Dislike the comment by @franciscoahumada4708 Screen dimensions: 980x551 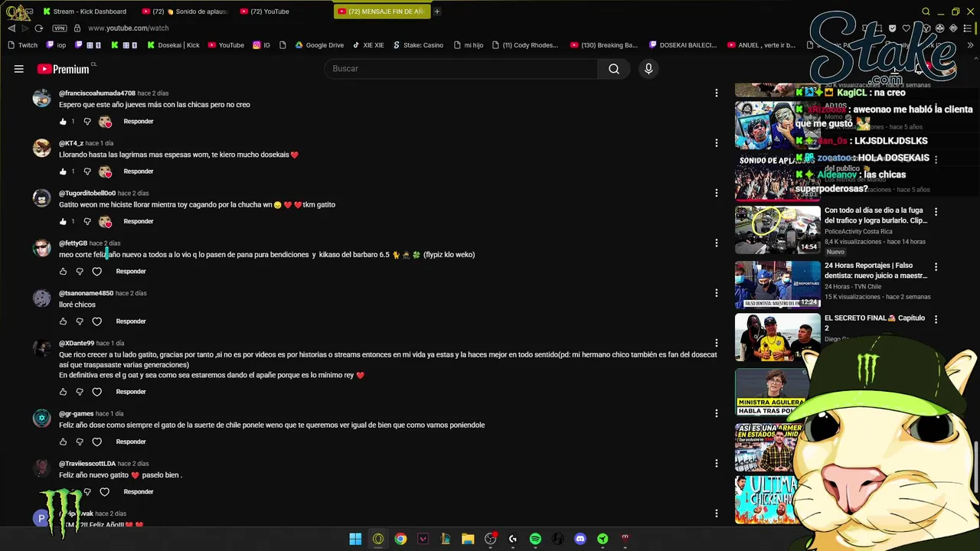point(87,122)
